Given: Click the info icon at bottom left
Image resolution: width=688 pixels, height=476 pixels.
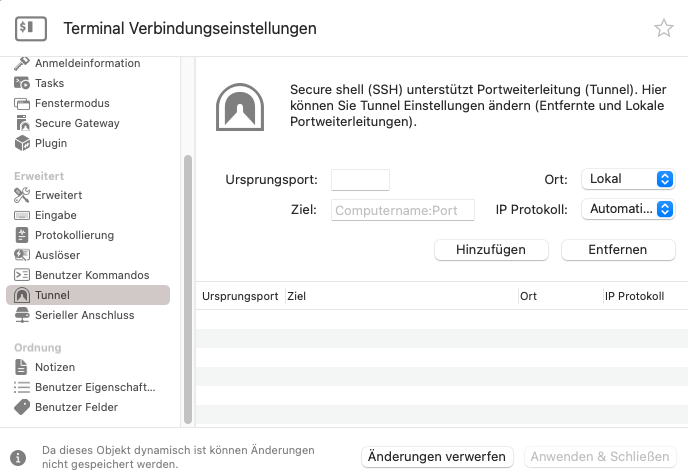Looking at the screenshot, I should [x=17, y=457].
